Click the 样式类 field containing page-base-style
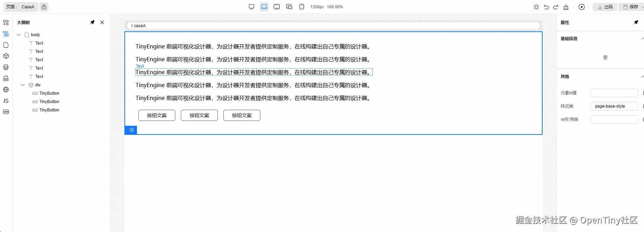Screen dimensions: 644x232 click(614, 106)
